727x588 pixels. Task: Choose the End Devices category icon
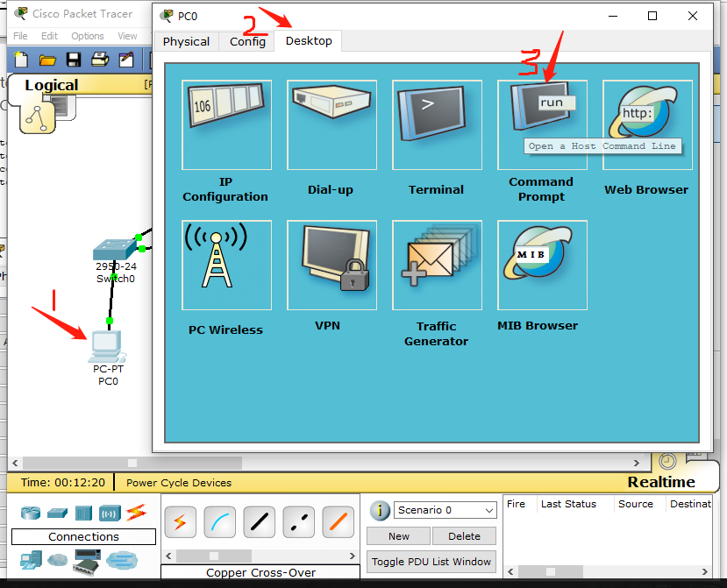click(x=31, y=560)
